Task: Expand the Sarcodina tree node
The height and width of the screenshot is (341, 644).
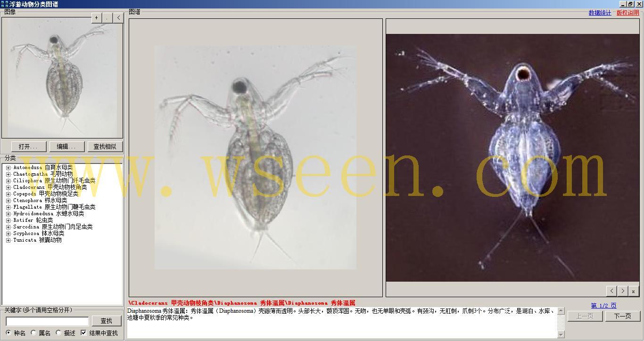Action: coord(8,227)
